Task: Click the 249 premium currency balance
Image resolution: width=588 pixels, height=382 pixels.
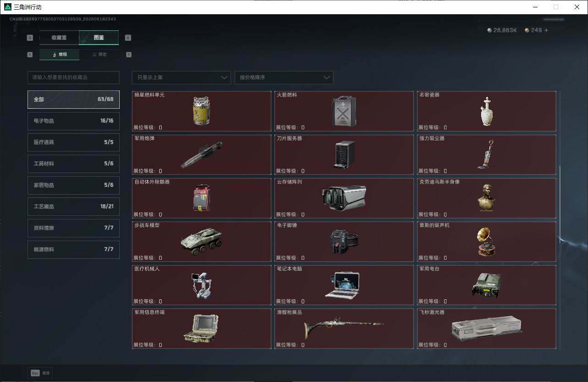Action: pyautogui.click(x=533, y=30)
